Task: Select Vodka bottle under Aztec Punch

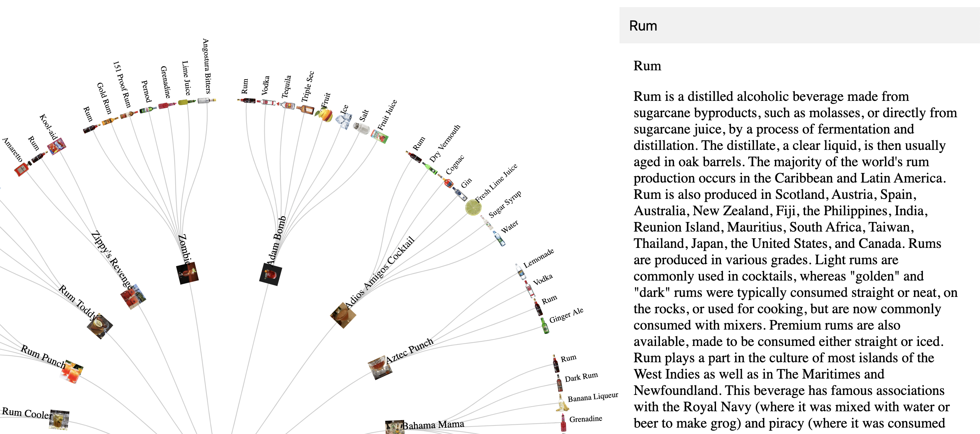Action: (530, 289)
